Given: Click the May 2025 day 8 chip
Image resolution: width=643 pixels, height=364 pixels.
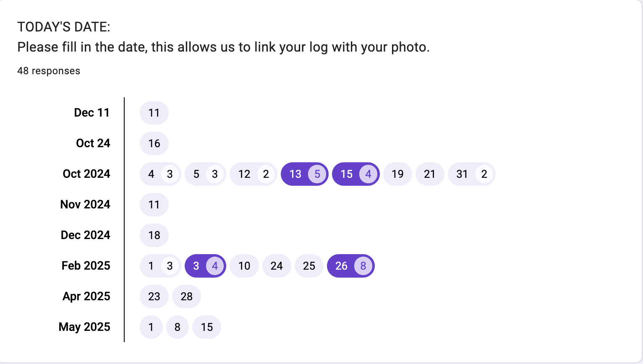Looking at the screenshot, I should click(177, 327).
